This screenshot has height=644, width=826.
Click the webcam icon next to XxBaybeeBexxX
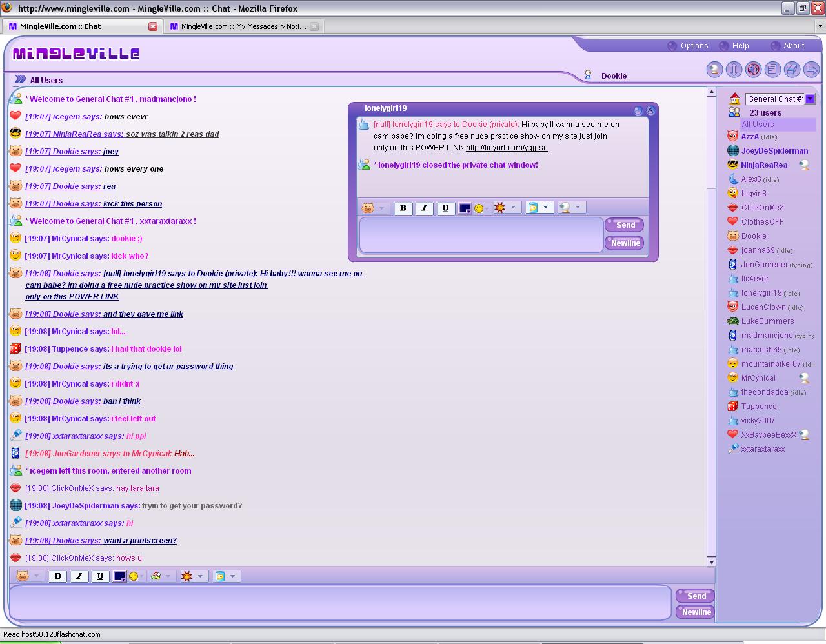(x=804, y=435)
